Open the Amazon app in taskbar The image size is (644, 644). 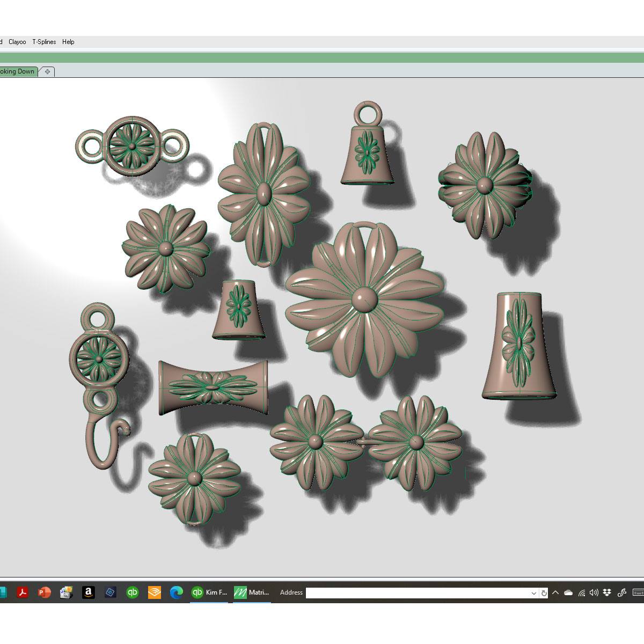coord(89,592)
